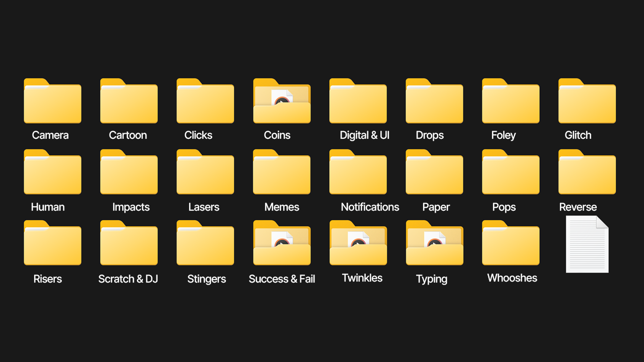Screen dimensions: 644x362
Task: Open the Coins folder icon
Action: pos(282,101)
